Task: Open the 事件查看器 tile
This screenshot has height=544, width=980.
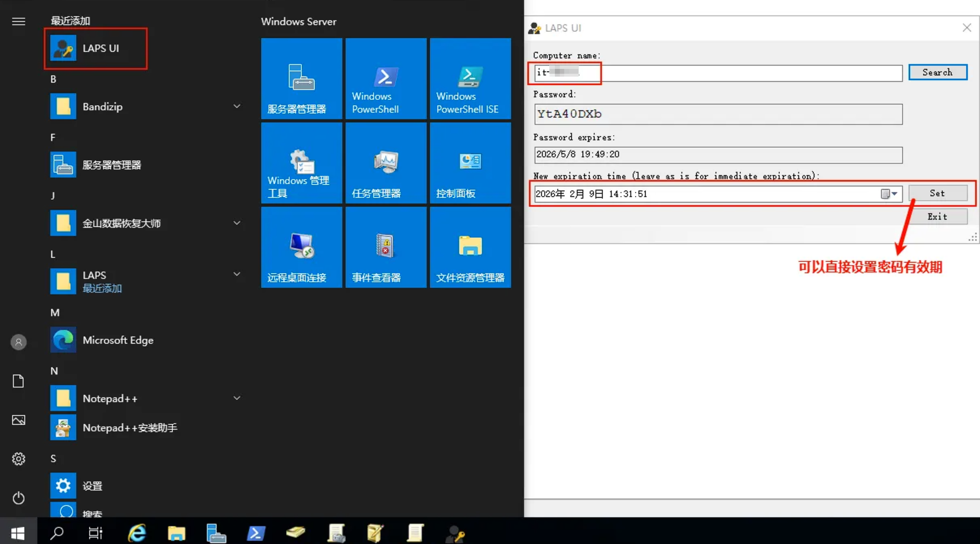Action: click(386, 247)
